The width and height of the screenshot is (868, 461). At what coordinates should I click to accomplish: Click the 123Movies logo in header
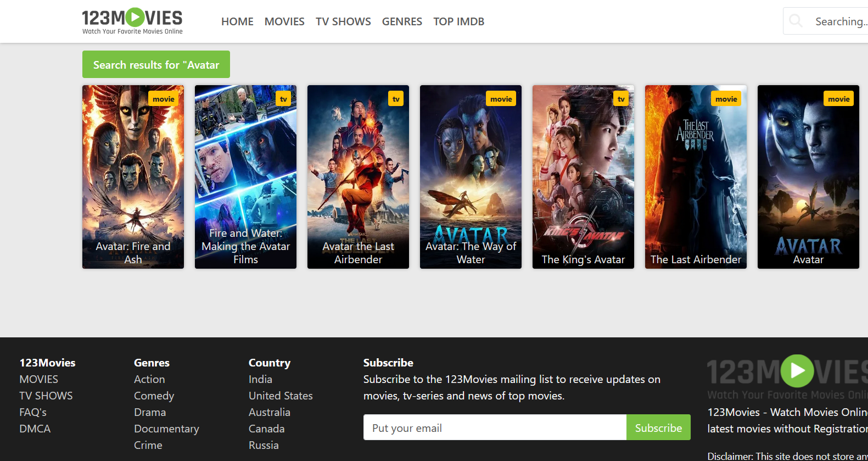pyautogui.click(x=132, y=21)
